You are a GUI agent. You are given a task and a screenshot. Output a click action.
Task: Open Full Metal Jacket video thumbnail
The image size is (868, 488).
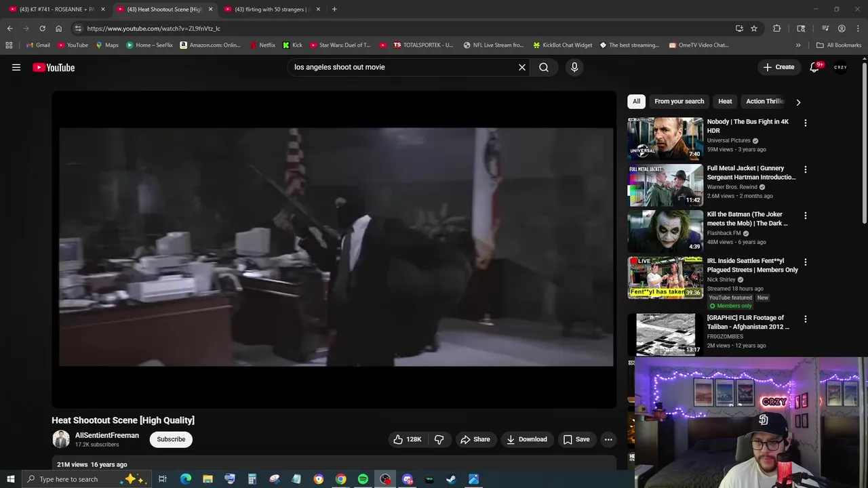pyautogui.click(x=665, y=184)
